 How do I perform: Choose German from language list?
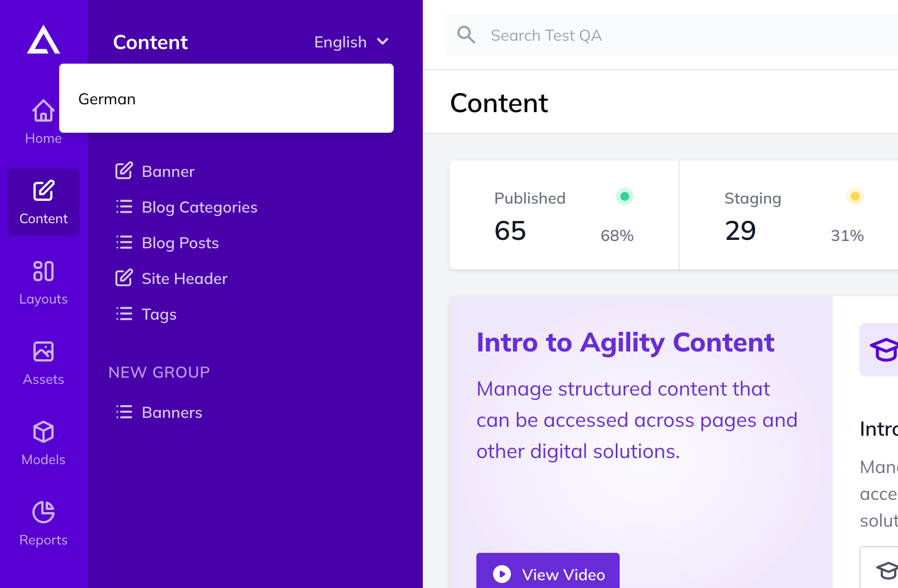click(x=226, y=99)
